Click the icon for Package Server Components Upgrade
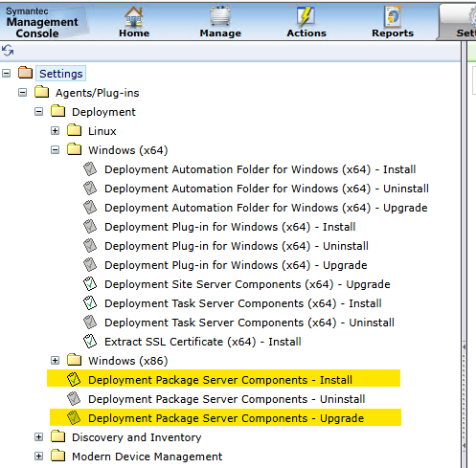This screenshot has height=468, width=476. click(x=74, y=418)
